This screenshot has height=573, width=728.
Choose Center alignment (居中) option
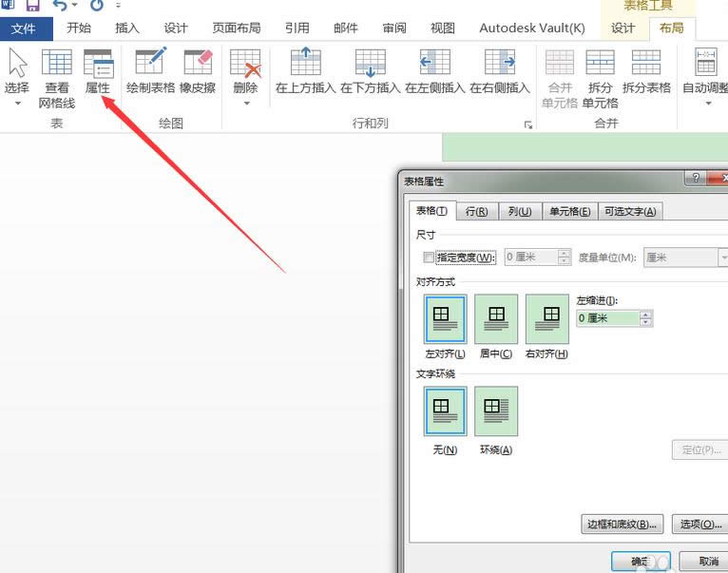(x=496, y=318)
